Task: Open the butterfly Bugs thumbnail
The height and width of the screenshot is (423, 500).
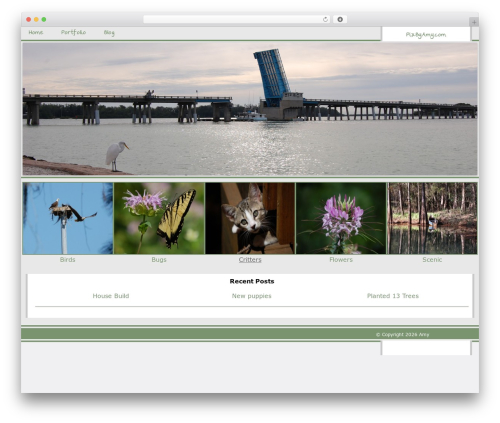Action: (x=159, y=218)
